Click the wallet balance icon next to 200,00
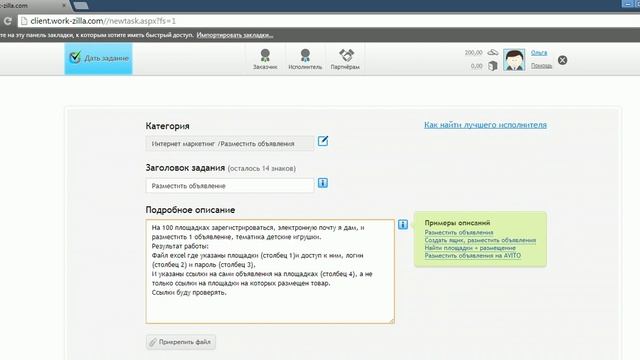This screenshot has width=640, height=360. pos(493,52)
